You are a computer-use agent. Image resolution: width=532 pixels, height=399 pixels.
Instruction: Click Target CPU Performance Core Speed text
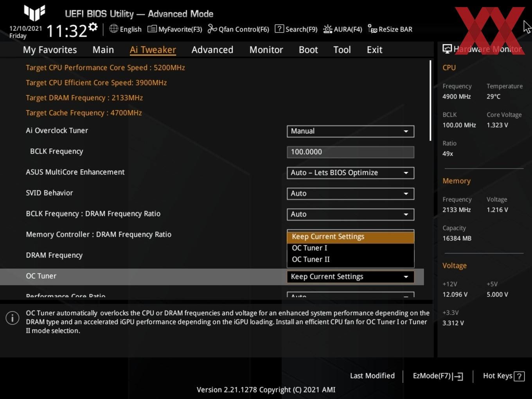point(105,68)
